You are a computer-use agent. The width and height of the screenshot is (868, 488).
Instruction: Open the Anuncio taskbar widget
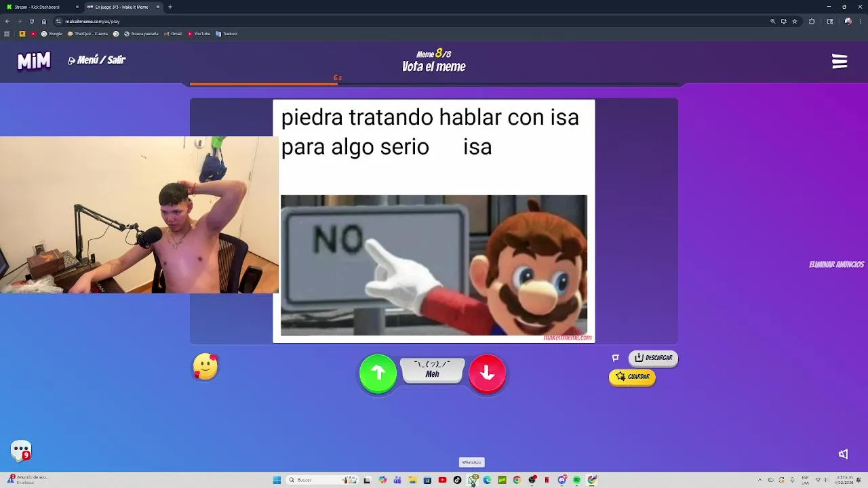coord(27,480)
